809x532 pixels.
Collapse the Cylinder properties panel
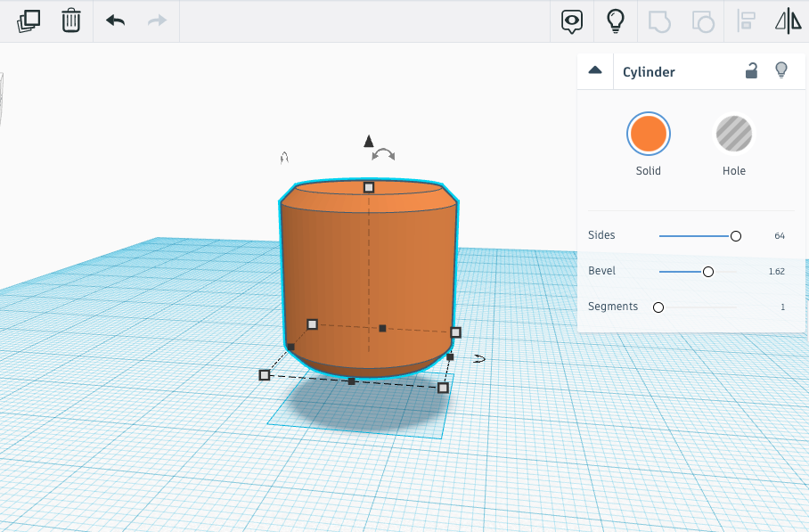click(595, 71)
